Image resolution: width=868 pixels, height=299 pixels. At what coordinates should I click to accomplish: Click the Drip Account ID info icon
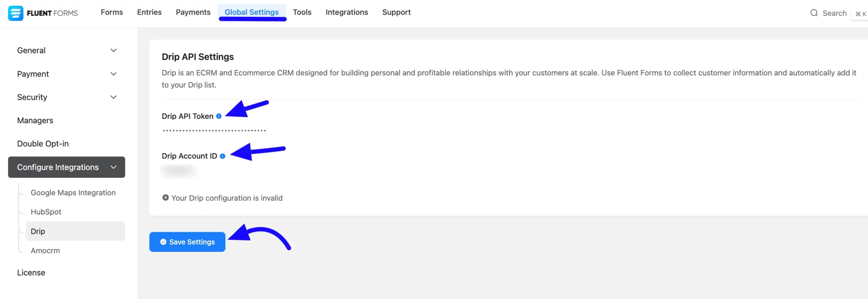pyautogui.click(x=223, y=156)
